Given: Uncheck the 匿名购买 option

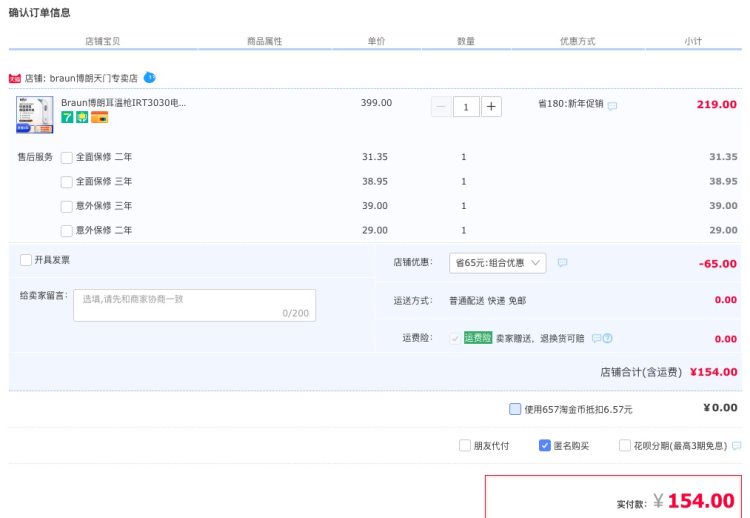Looking at the screenshot, I should 545,445.
